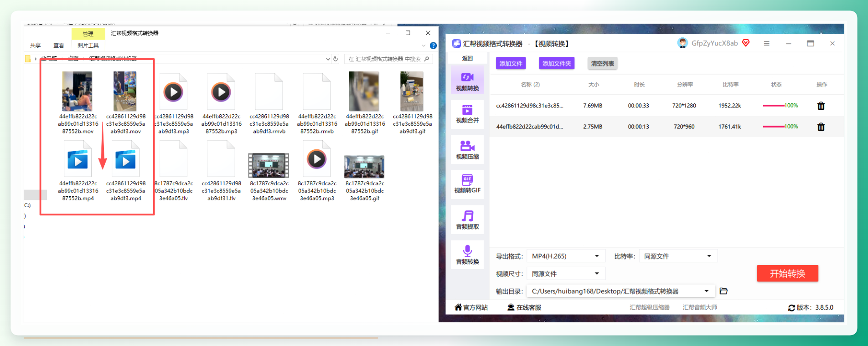Click the File Explorer help icon
Screen dimensions: 868x346
(x=433, y=46)
